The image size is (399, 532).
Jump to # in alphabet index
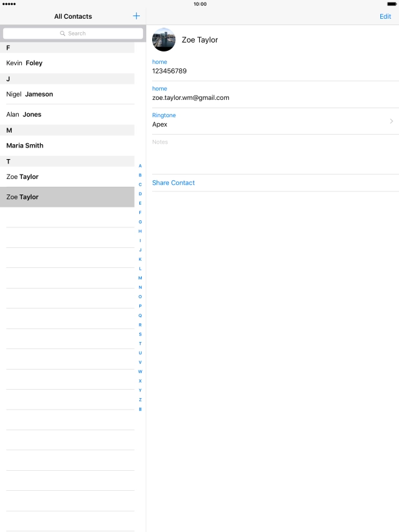(x=140, y=409)
